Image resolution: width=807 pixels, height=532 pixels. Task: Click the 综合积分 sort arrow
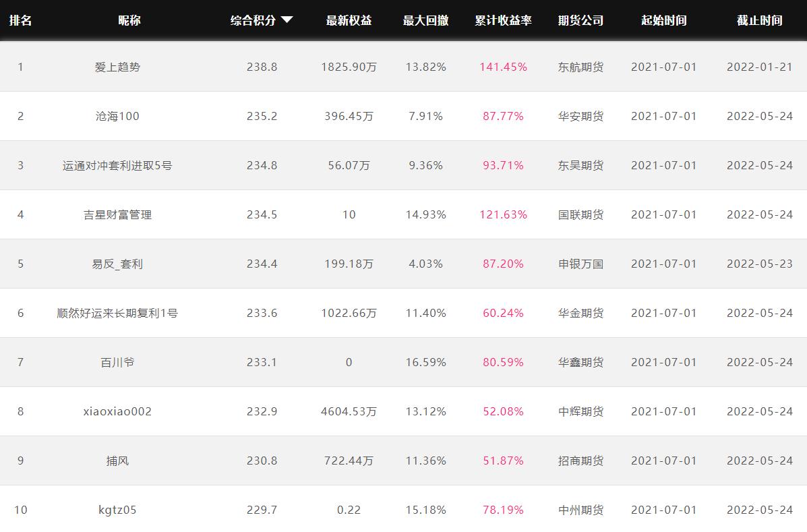pyautogui.click(x=287, y=20)
